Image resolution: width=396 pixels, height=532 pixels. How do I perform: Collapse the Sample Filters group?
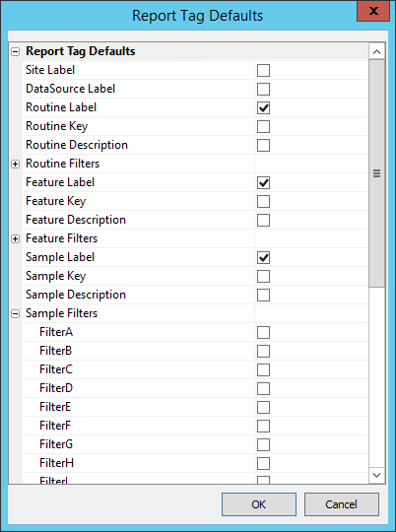click(x=16, y=314)
